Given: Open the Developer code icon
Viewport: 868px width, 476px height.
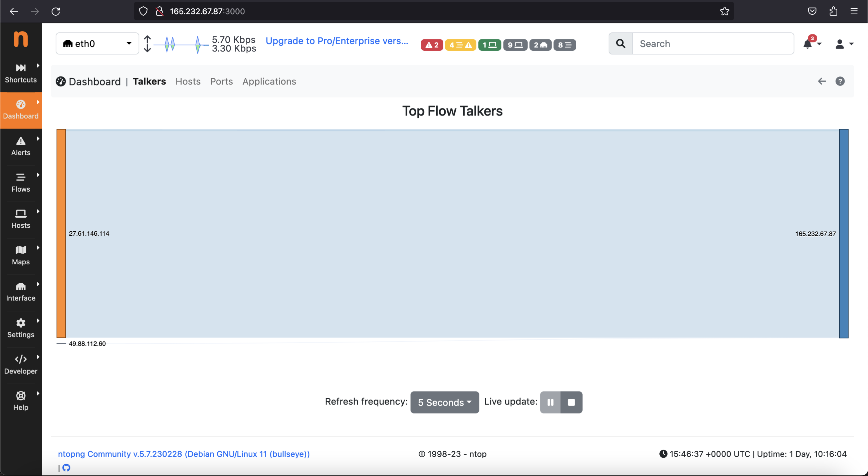Looking at the screenshot, I should click(x=21, y=359).
